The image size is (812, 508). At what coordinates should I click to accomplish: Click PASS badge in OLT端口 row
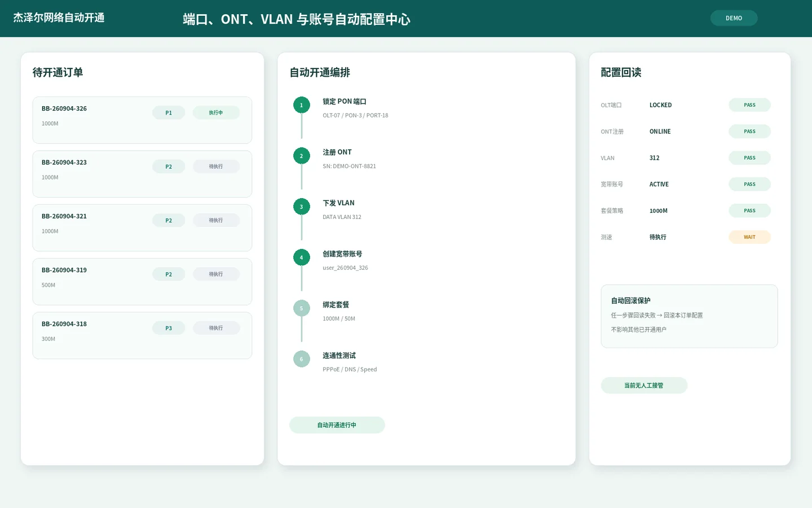click(749, 105)
